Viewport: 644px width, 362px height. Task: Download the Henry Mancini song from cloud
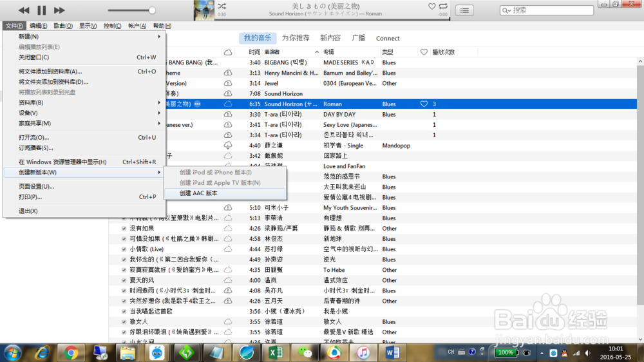point(227,73)
